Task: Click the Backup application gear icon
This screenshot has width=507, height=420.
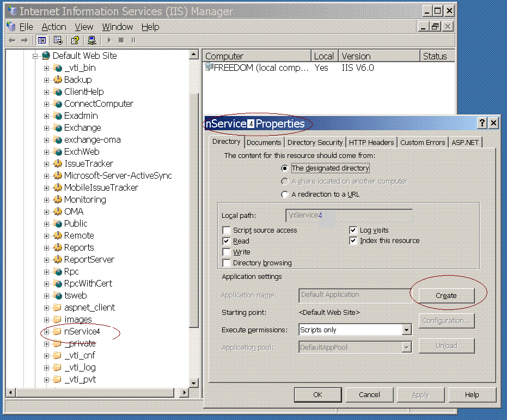Action: coord(58,80)
